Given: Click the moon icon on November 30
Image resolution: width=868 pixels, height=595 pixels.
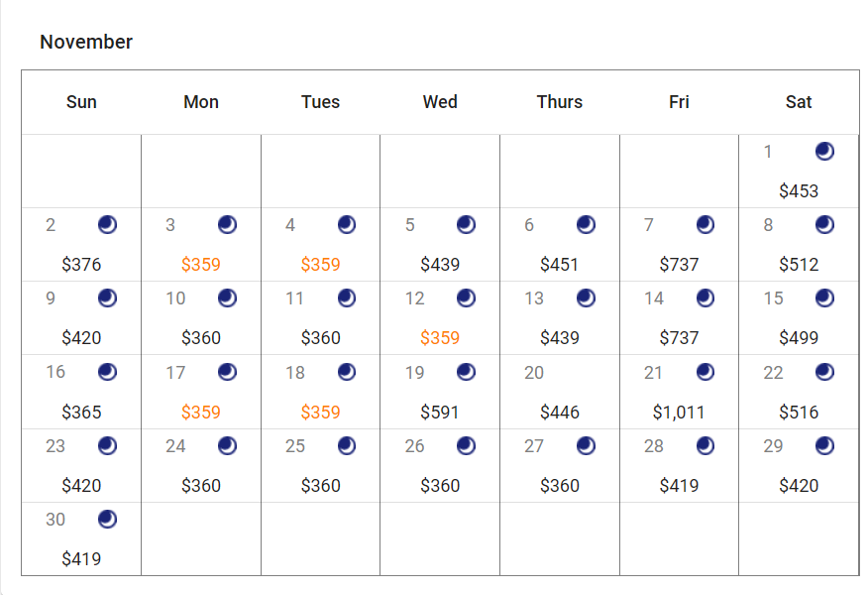Looking at the screenshot, I should (107, 519).
